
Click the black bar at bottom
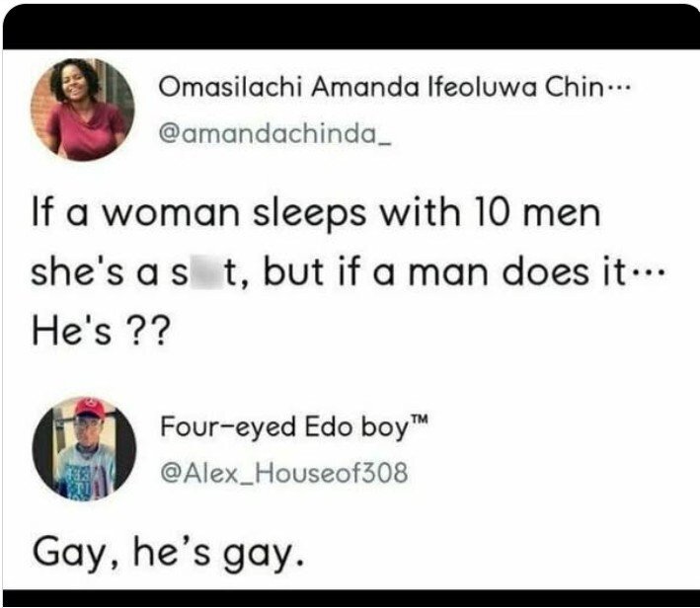tap(350, 598)
